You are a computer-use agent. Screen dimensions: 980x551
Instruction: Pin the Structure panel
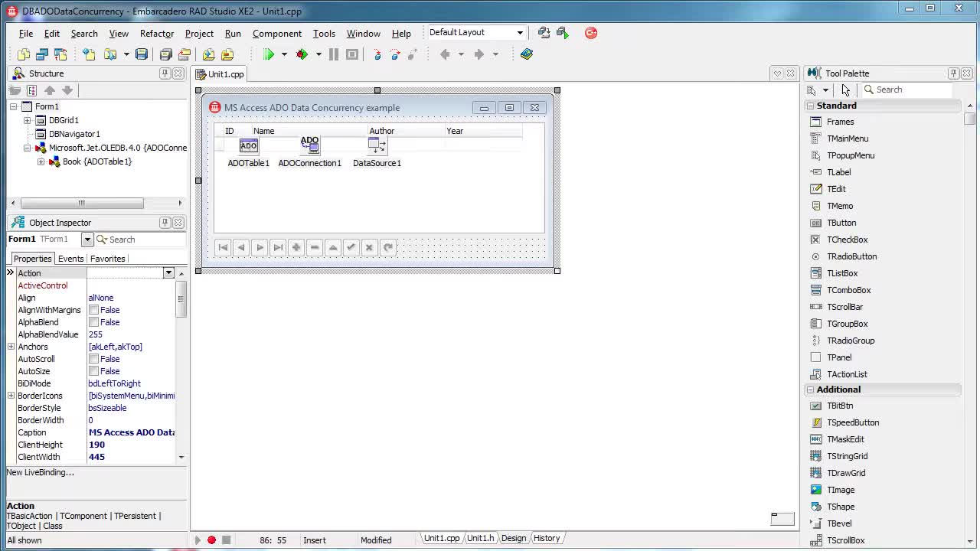[165, 73]
